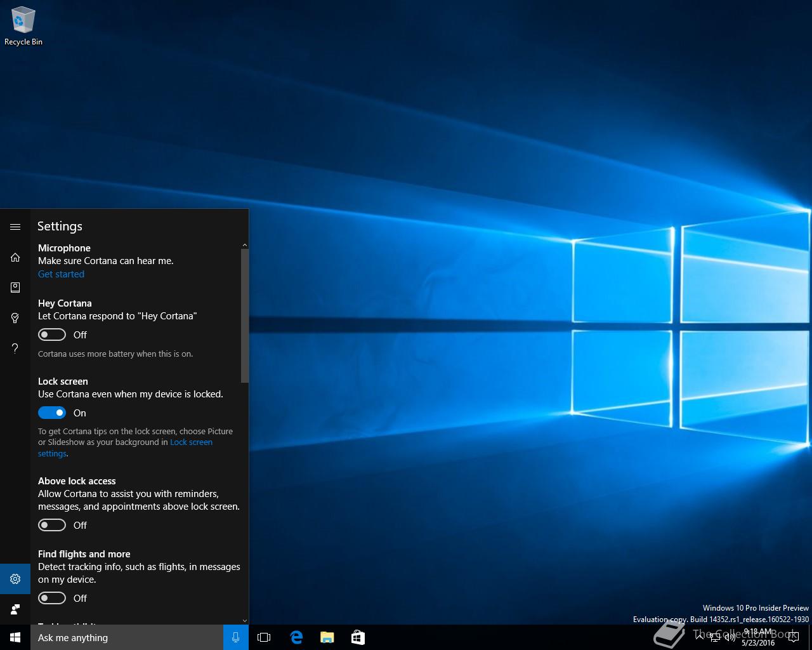Select the Settings gear in Cortana sidebar
Viewport: 812px width, 650px height.
[x=15, y=579]
